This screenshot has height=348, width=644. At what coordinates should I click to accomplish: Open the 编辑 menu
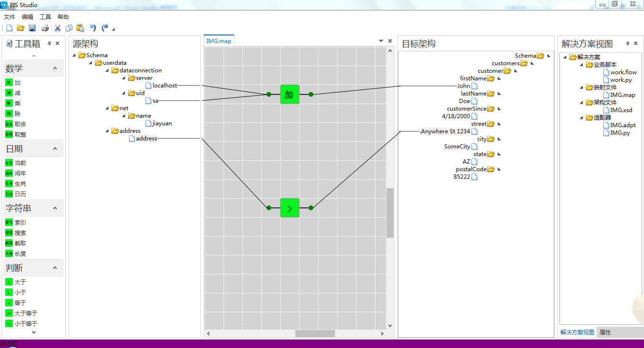[27, 17]
